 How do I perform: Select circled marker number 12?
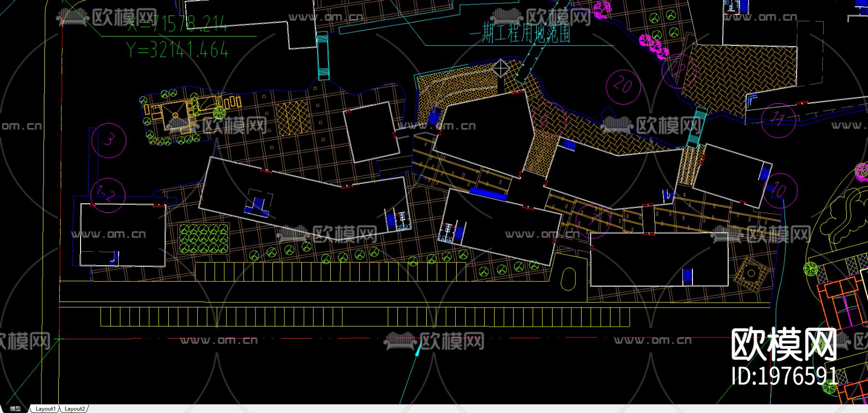point(679,70)
